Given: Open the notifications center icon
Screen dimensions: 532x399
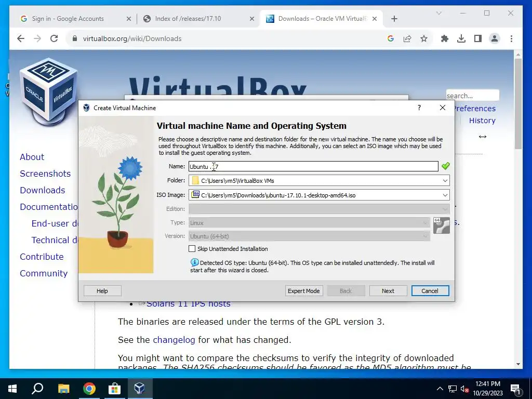Looking at the screenshot, I should 516,389.
